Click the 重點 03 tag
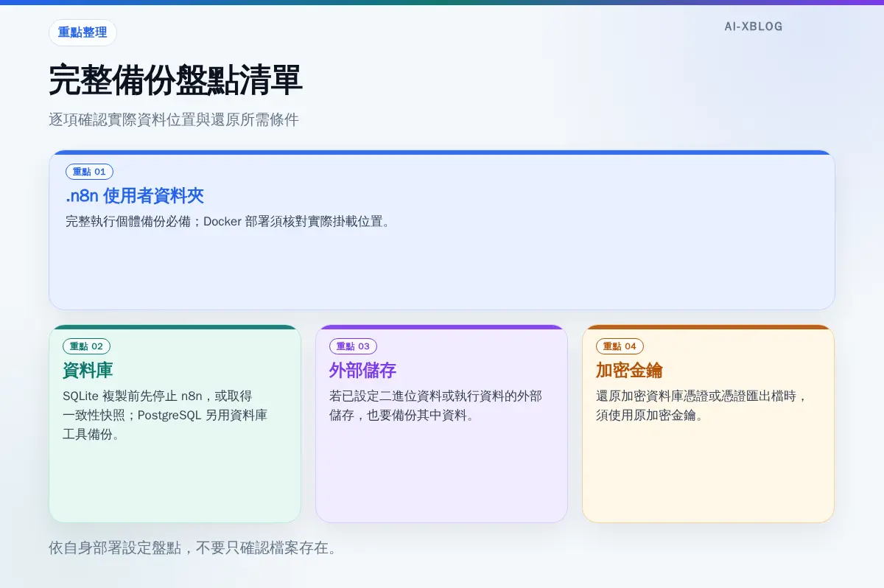The width and height of the screenshot is (884, 588). click(x=353, y=346)
